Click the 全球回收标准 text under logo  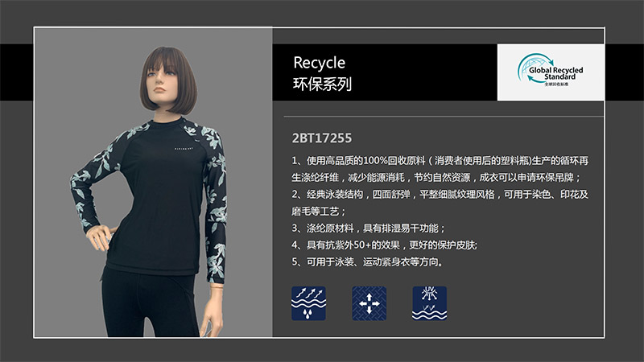(556, 84)
